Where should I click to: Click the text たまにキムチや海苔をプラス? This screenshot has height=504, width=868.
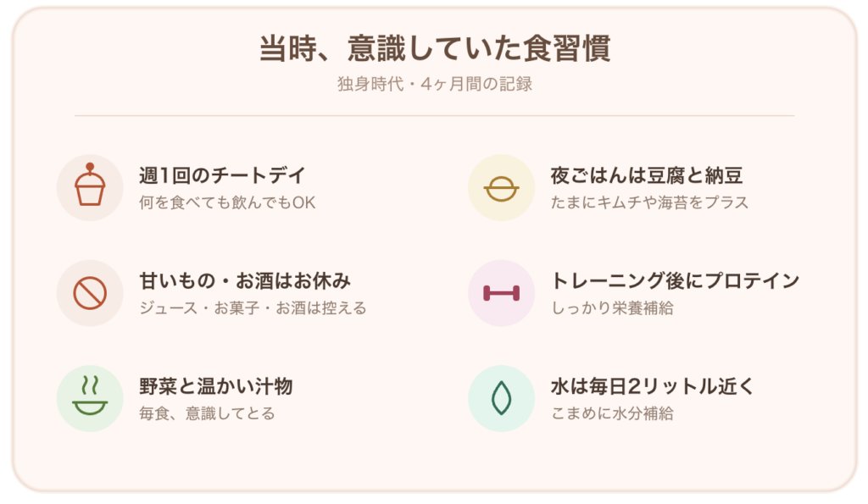coord(649,202)
